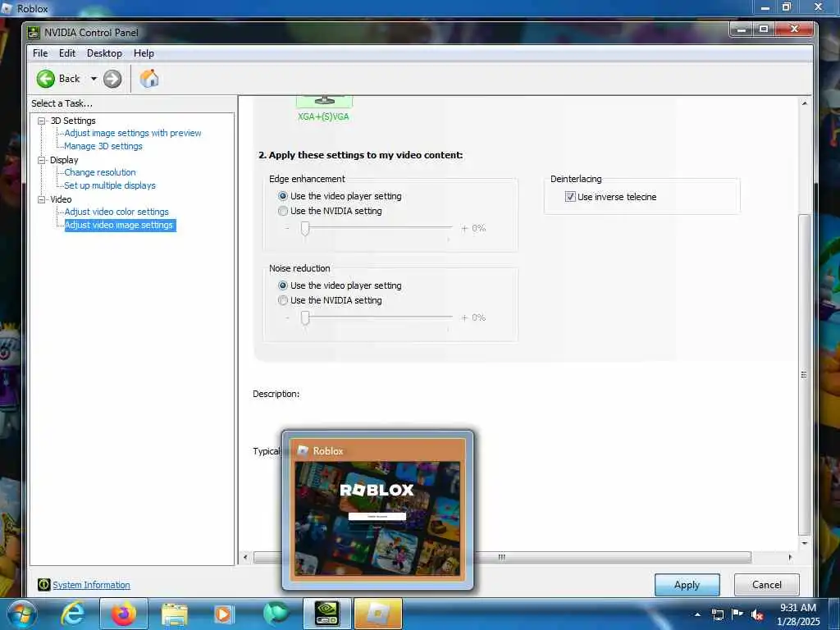The height and width of the screenshot is (630, 840).
Task: Click the NVIDIA Control Panel taskbar icon
Action: tap(326, 614)
